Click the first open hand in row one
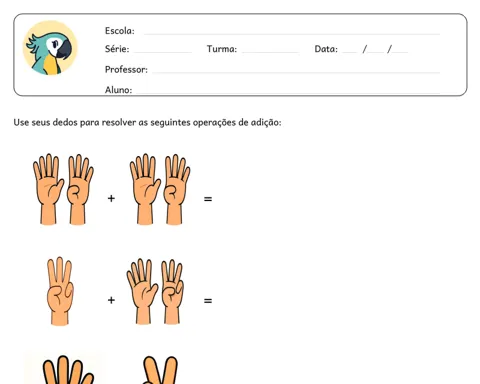The width and height of the screenshot is (480, 384). (48, 189)
